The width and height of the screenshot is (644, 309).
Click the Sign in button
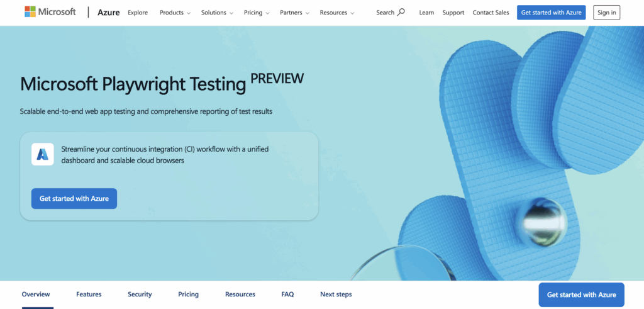pos(607,13)
